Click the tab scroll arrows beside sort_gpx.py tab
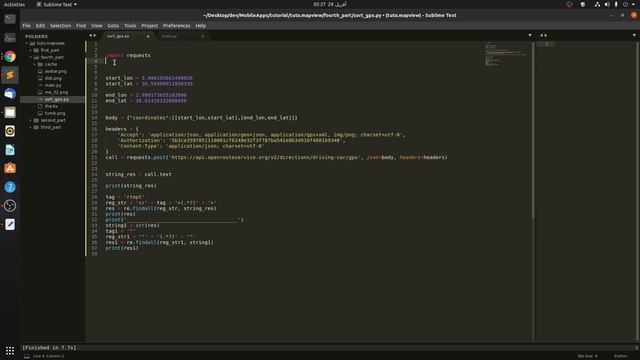 [x=93, y=36]
